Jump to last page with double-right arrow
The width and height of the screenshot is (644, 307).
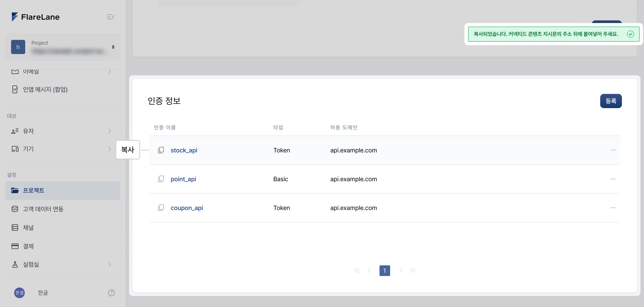click(412, 270)
